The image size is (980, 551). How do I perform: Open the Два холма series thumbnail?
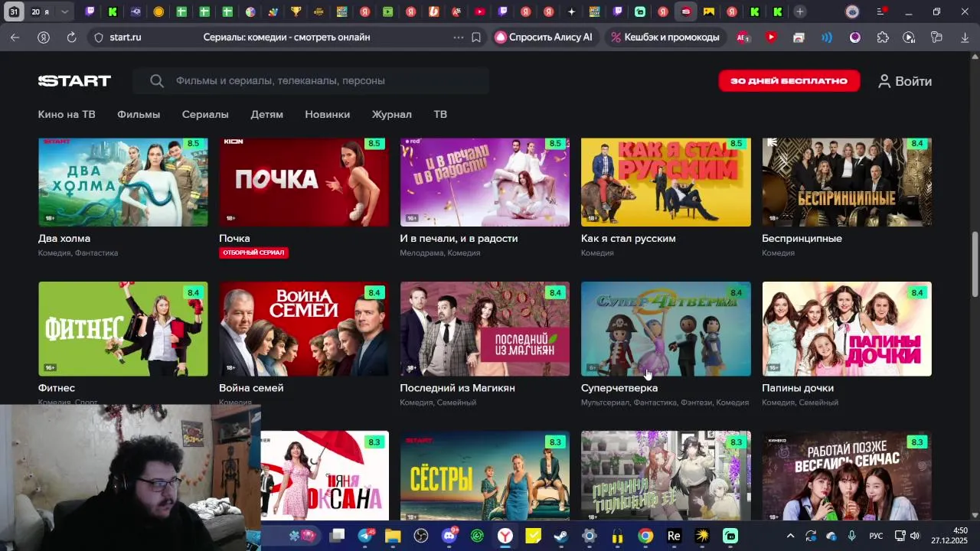click(x=123, y=182)
